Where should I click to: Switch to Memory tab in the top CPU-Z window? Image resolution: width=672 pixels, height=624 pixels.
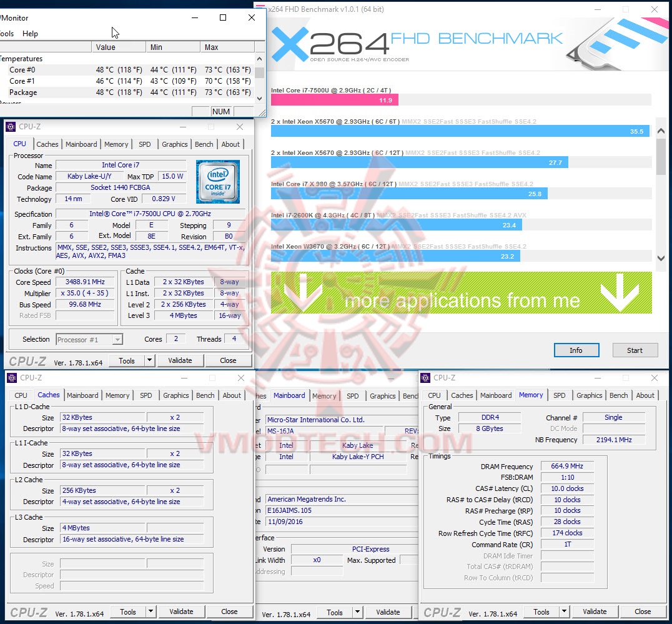(x=116, y=144)
